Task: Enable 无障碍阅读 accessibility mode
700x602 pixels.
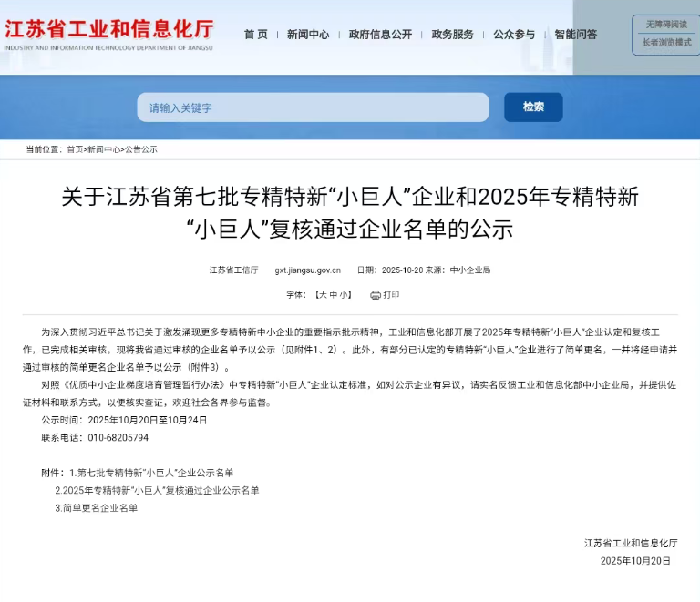Action: click(666, 24)
